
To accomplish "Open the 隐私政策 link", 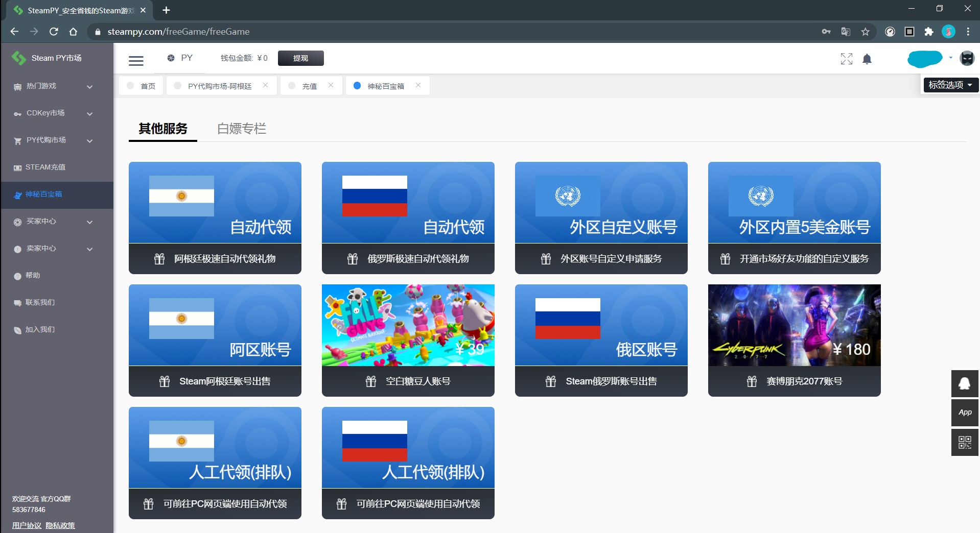I will point(60,525).
